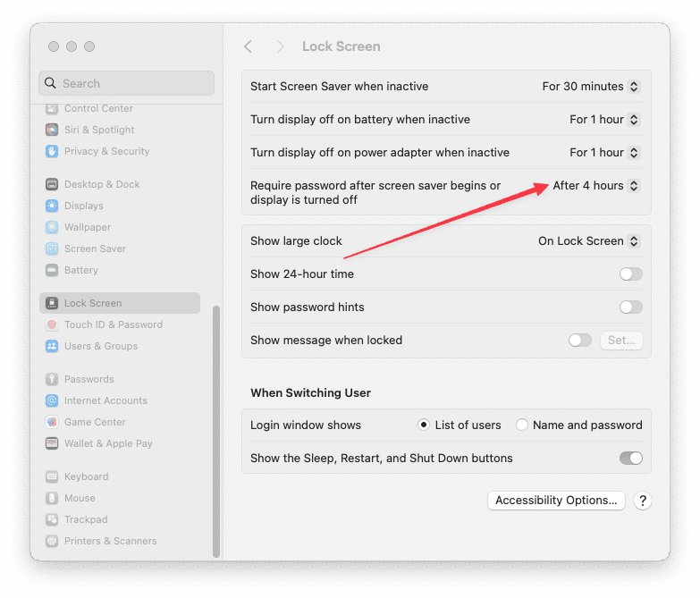The image size is (700, 598).
Task: Turn on Show message when locked
Action: click(580, 340)
